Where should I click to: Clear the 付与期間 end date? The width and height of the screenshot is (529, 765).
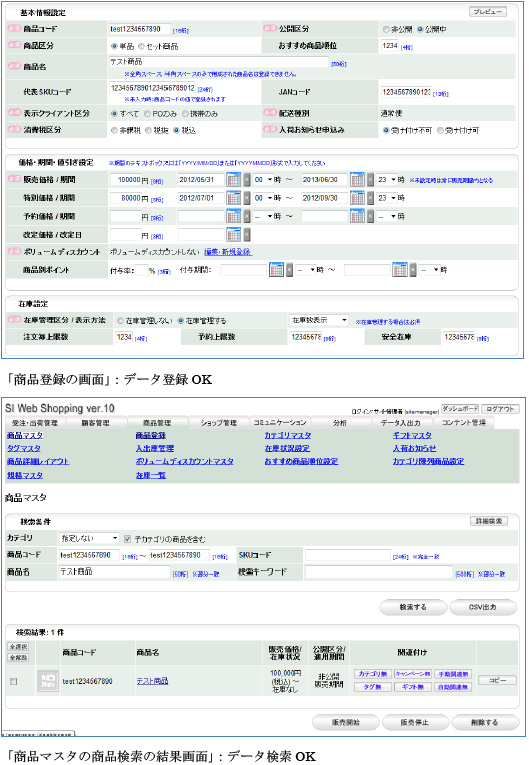[x=413, y=269]
